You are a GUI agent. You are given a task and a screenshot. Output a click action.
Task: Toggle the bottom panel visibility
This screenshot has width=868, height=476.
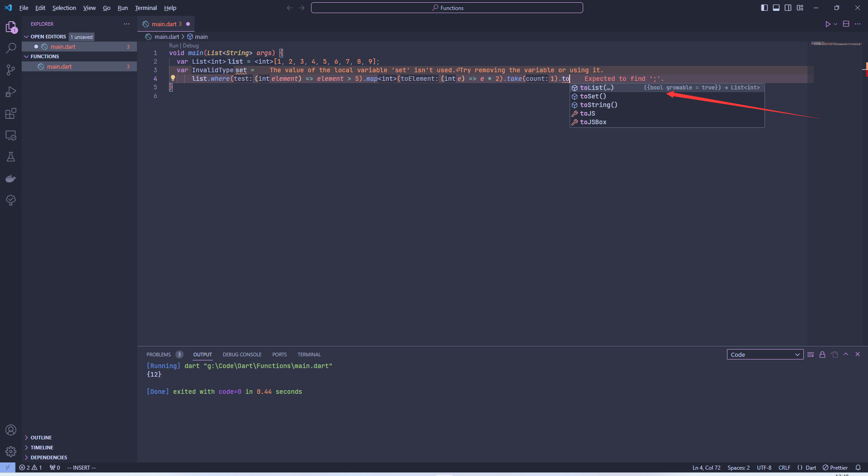(x=776, y=8)
